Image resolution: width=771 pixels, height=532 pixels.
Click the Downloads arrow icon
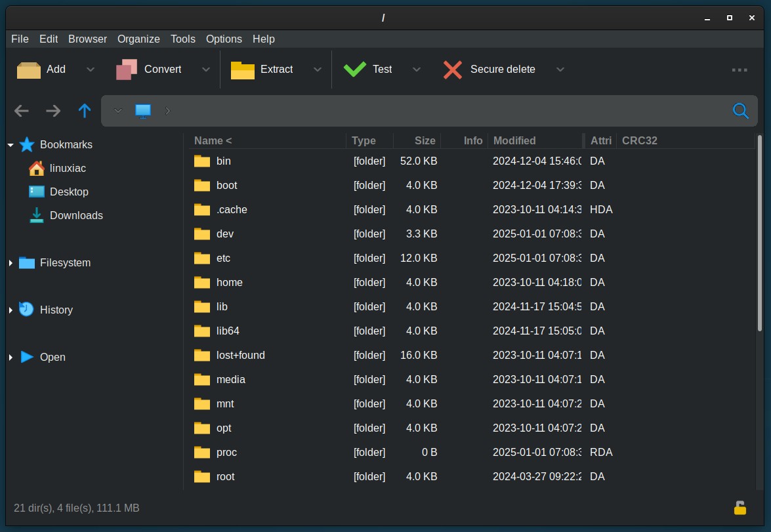point(36,215)
